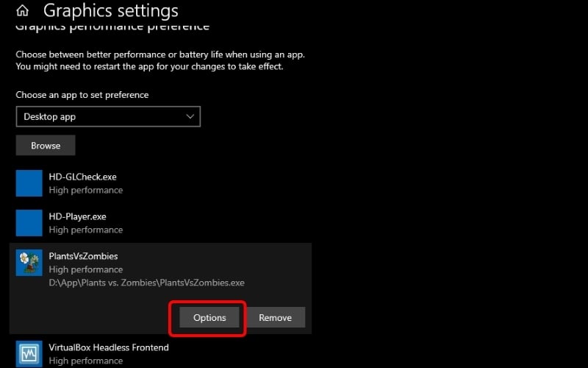Click the "Choose an app to set preference" label

(x=82, y=95)
